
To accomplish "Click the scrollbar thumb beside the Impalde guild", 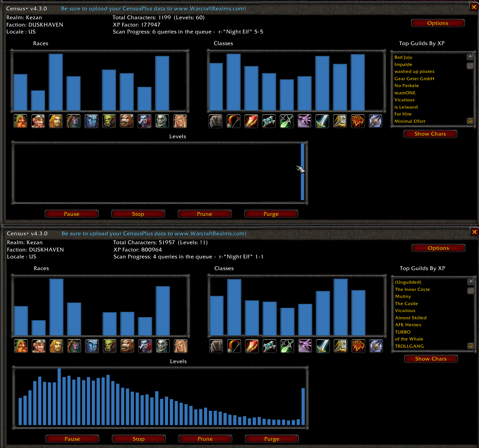I will 470,66.
